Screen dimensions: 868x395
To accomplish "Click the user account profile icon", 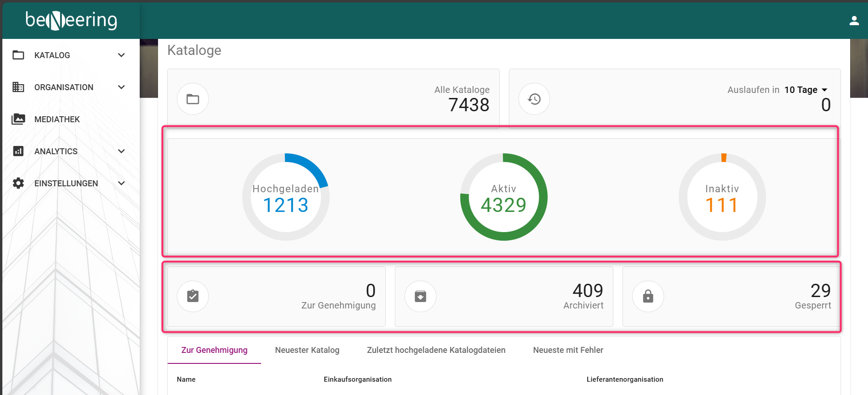I will click(x=854, y=21).
